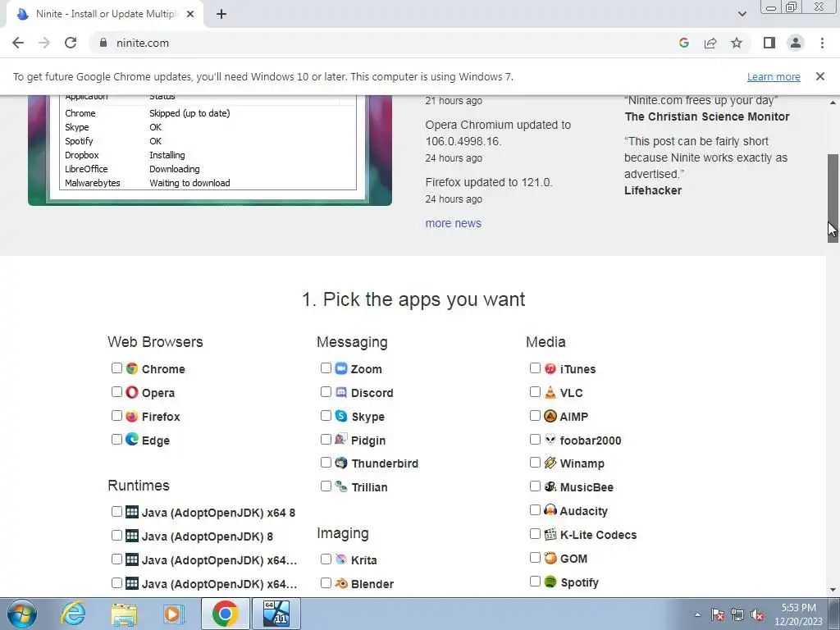The width and height of the screenshot is (840, 630).
Task: Click the Audacity headphones icon
Action: click(x=550, y=510)
